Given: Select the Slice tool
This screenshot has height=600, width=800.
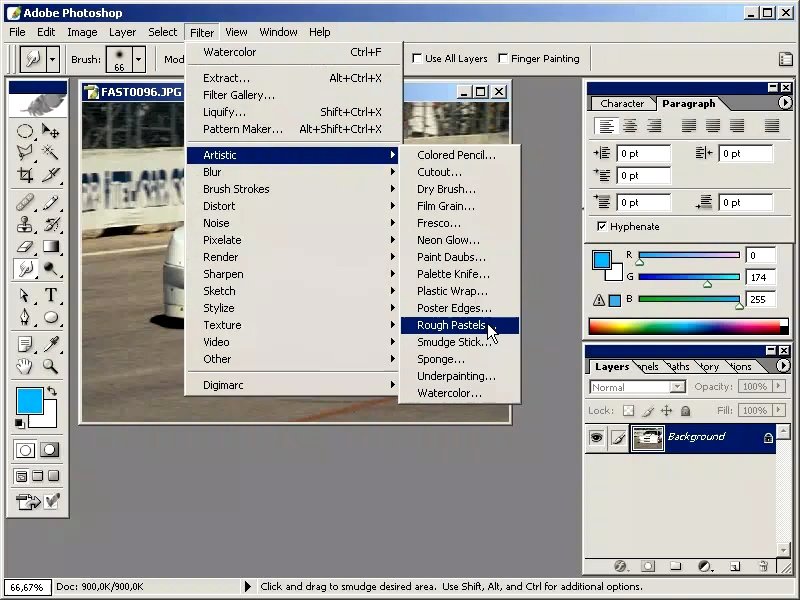Looking at the screenshot, I should click(x=51, y=174).
